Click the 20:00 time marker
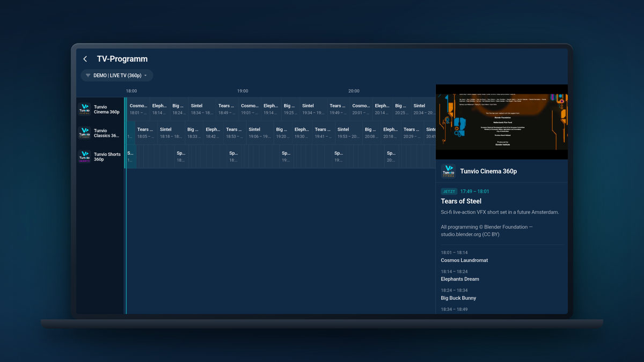Image resolution: width=644 pixels, height=362 pixels. coord(354,91)
